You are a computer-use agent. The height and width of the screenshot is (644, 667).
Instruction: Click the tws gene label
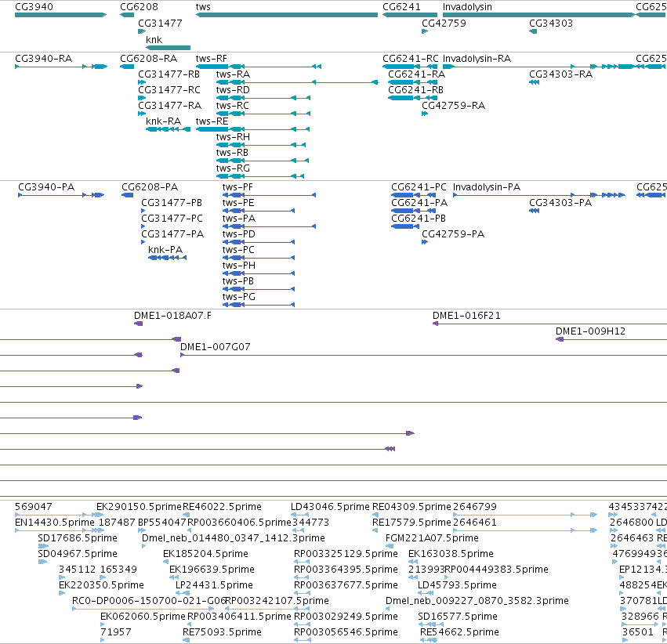pyautogui.click(x=203, y=7)
